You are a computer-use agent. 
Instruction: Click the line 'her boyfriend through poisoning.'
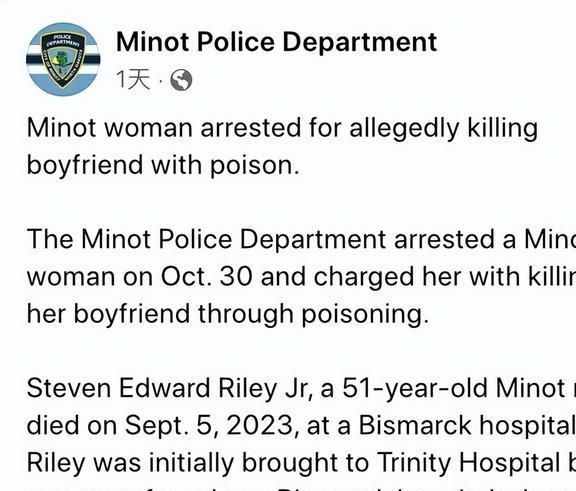(228, 314)
